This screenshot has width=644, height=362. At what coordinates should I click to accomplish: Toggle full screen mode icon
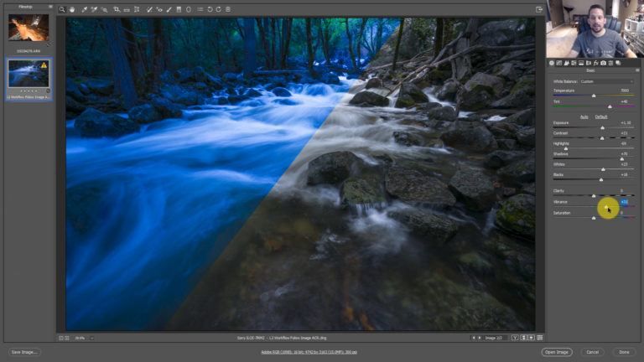pos(539,9)
